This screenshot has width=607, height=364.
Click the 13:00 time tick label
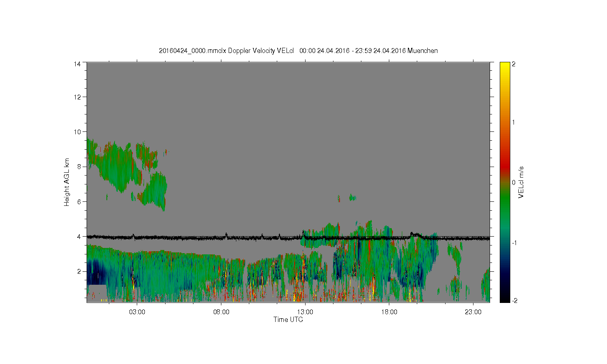pos(305,312)
